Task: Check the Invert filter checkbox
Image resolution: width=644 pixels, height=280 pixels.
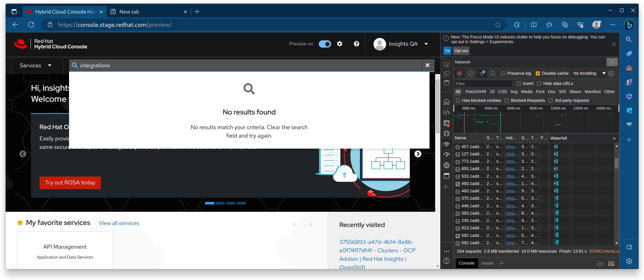Action: pyautogui.click(x=519, y=83)
